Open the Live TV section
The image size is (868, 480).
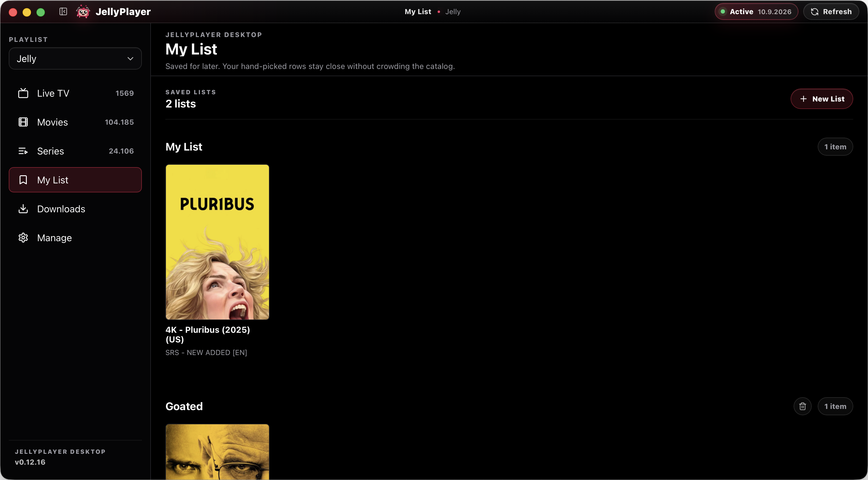tap(75, 93)
